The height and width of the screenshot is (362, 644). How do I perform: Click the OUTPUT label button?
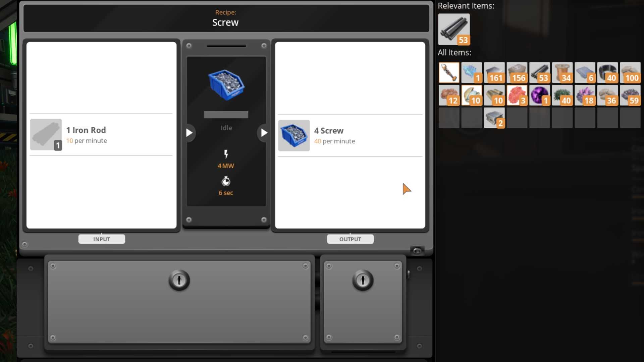[350, 239]
